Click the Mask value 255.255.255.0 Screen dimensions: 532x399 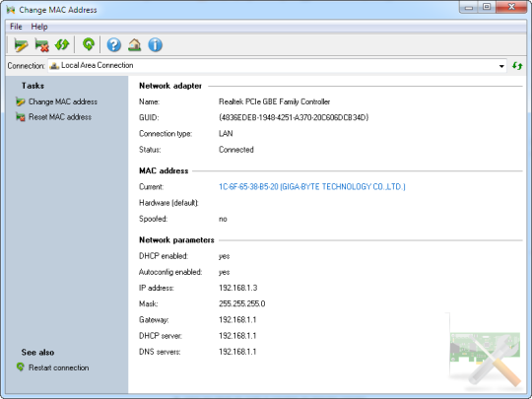242,303
